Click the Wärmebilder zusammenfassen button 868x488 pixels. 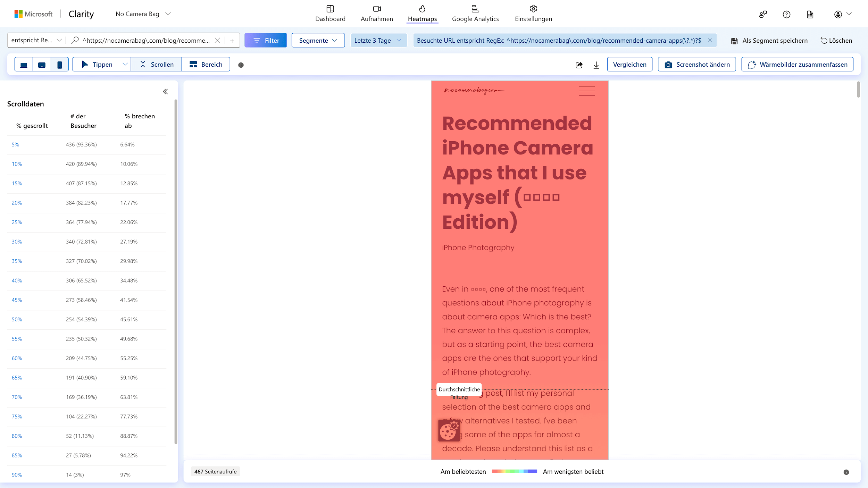[797, 65]
